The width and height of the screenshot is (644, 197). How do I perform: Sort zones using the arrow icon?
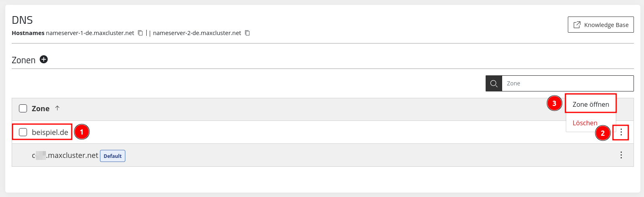click(57, 108)
